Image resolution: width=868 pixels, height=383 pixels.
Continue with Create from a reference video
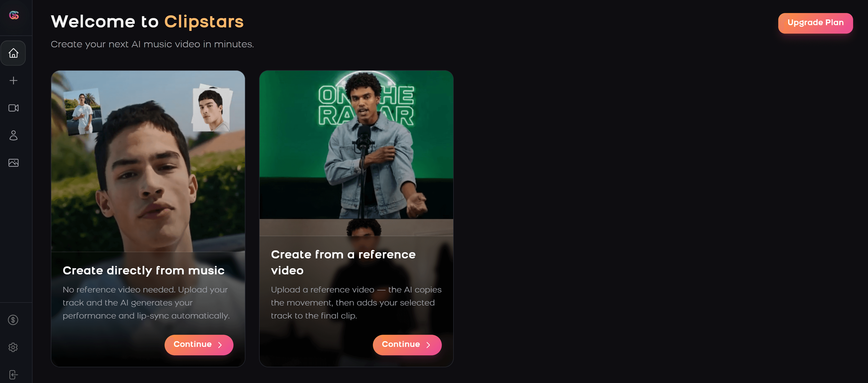(x=407, y=345)
